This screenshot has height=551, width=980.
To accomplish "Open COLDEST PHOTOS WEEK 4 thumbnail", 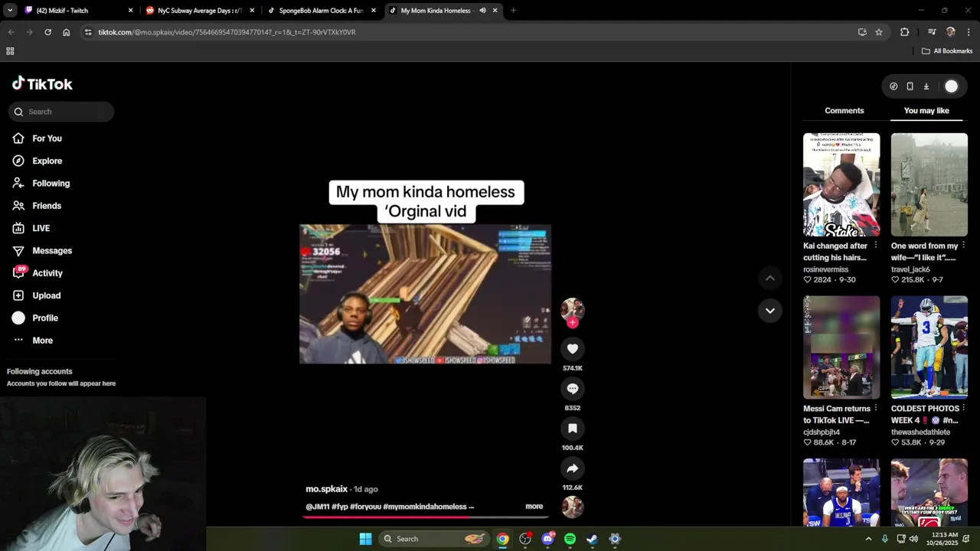I will [929, 347].
